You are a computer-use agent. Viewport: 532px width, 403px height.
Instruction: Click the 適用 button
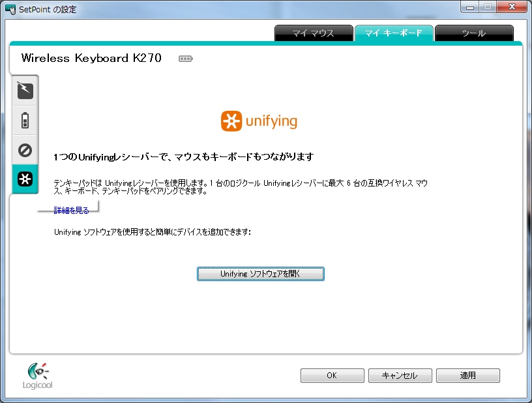tap(468, 376)
